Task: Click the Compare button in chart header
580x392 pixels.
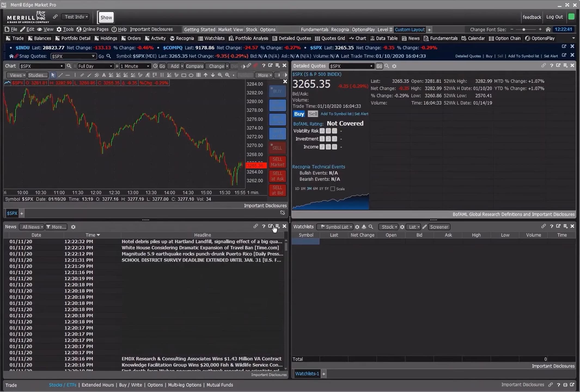Action: tap(194, 66)
